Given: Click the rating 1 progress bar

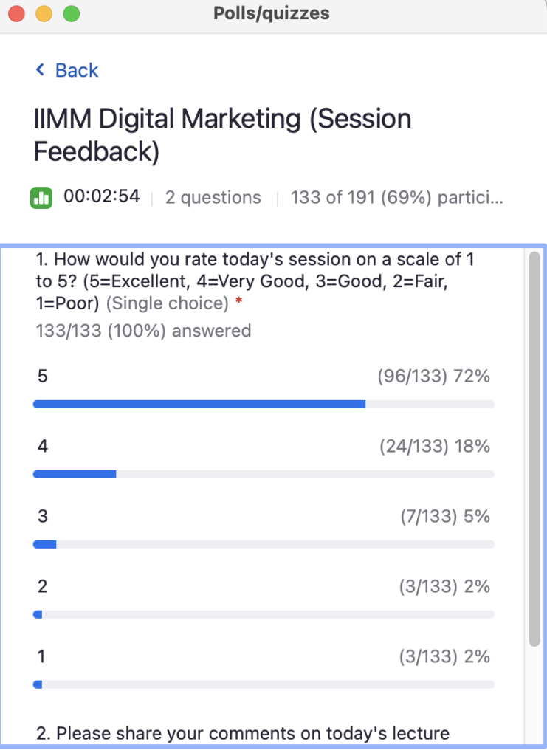Looking at the screenshot, I should click(x=264, y=684).
